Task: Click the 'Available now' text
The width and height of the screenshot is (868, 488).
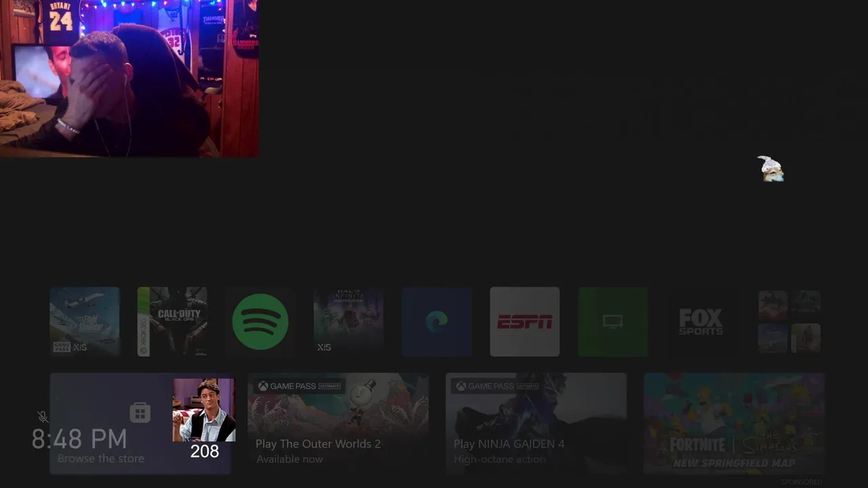Action: [290, 460]
